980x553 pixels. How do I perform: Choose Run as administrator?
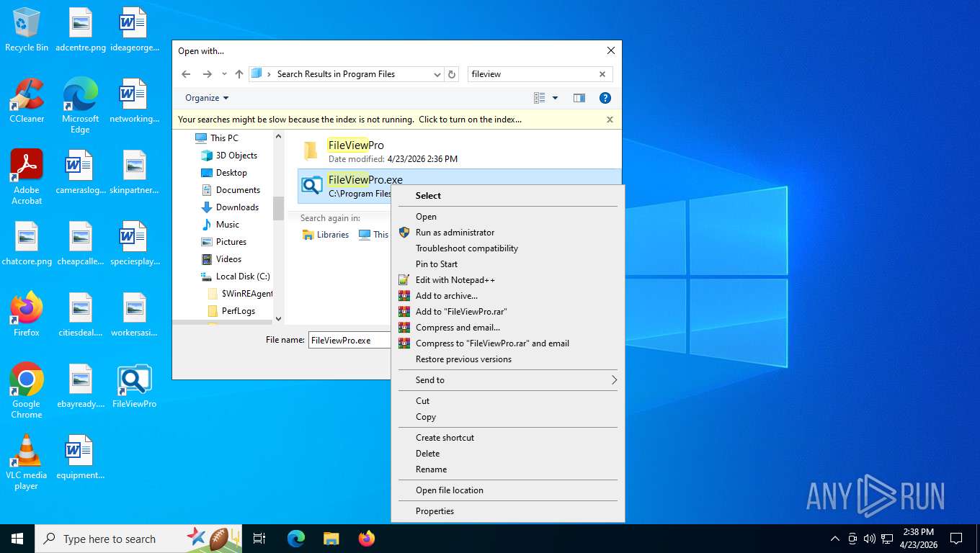(x=508, y=233)
